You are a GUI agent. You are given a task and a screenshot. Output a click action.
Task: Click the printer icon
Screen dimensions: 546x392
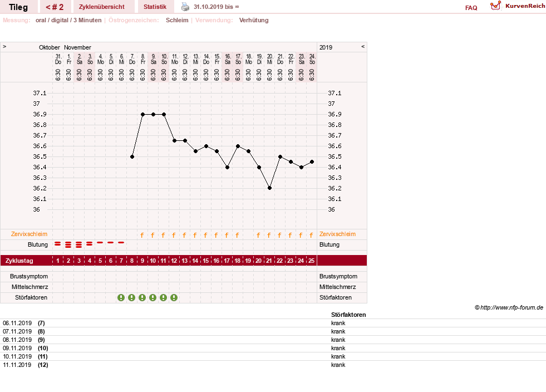pos(185,7)
